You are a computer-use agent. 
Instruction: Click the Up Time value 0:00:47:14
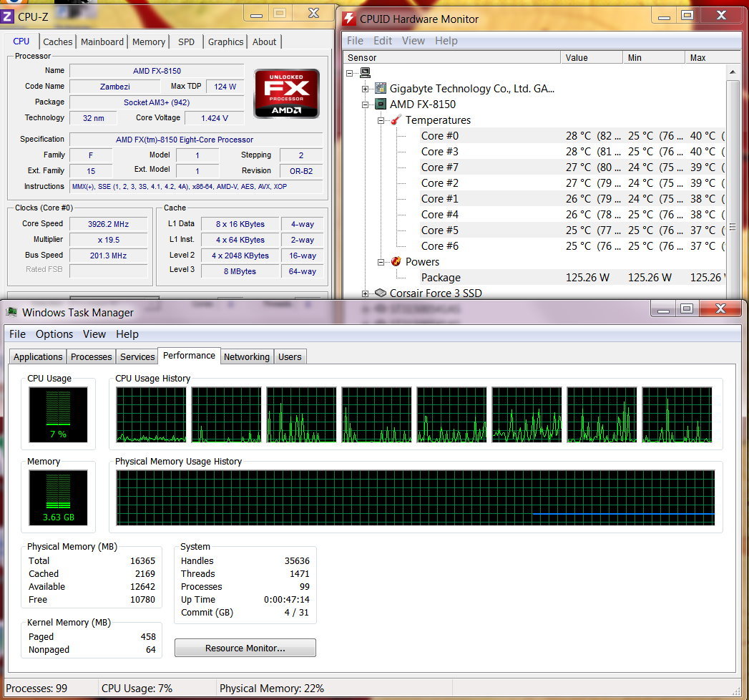pos(287,599)
